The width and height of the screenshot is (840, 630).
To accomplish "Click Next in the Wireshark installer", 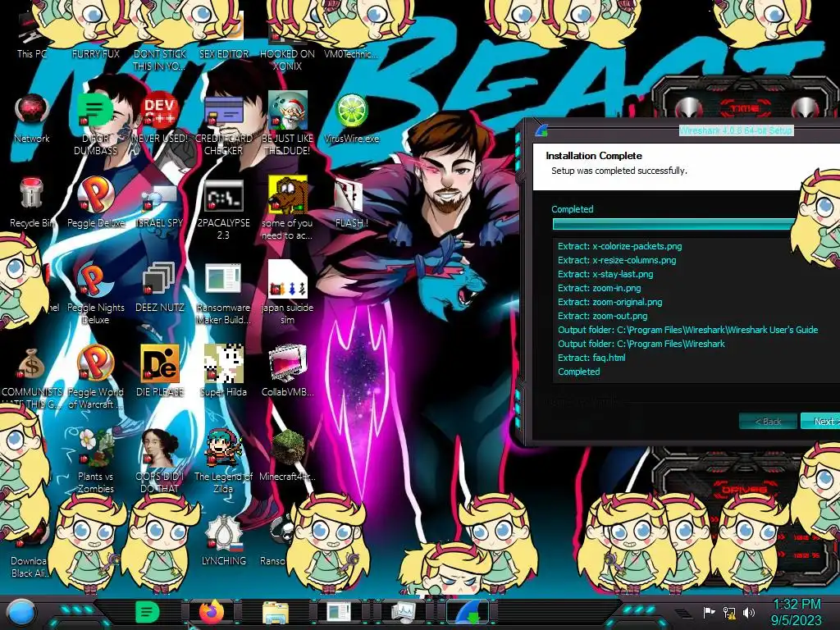I will [820, 421].
